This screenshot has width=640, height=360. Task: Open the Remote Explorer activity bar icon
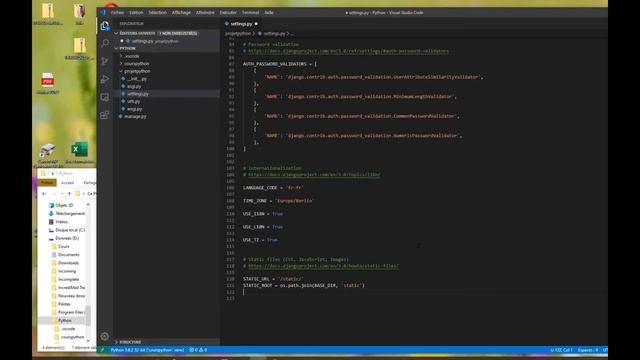(105, 97)
